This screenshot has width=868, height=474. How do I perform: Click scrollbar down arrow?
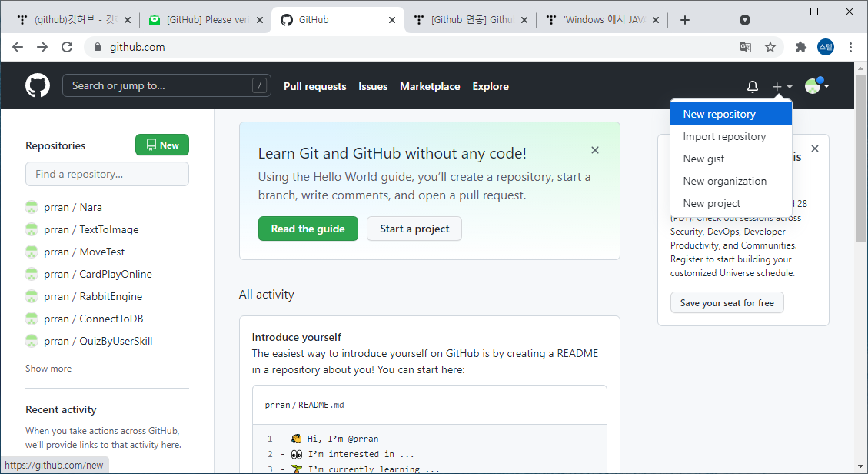860,467
